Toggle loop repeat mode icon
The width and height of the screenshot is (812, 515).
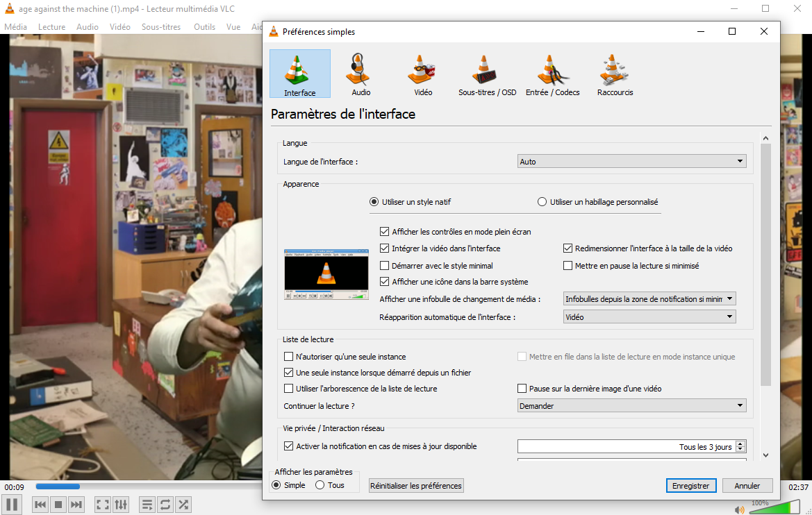tap(165, 505)
